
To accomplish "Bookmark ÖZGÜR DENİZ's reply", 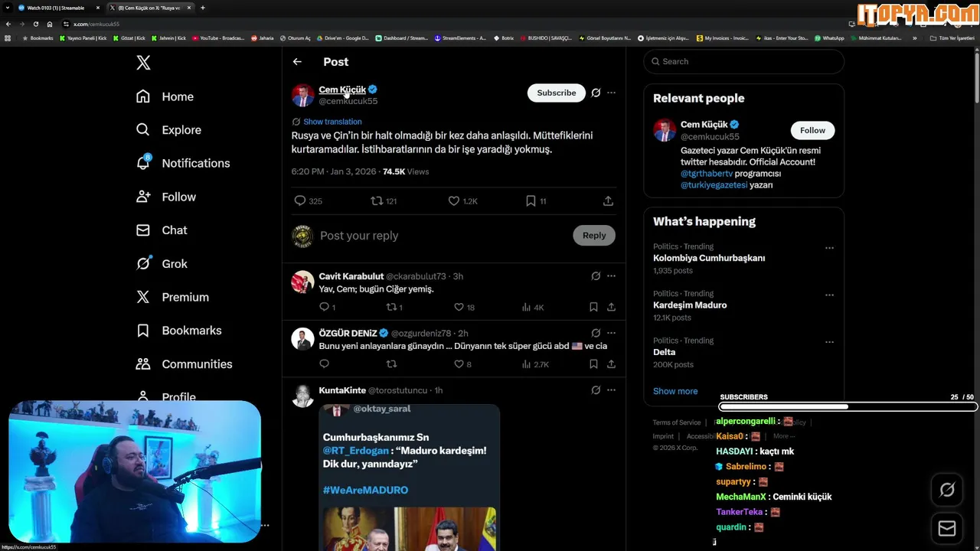I will click(x=593, y=364).
